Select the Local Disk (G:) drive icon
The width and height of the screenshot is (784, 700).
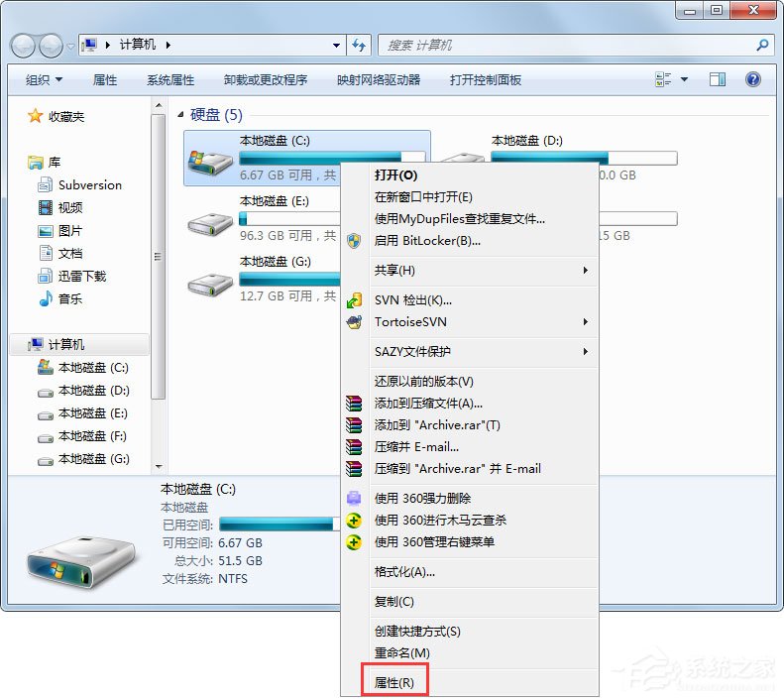pyautogui.click(x=209, y=283)
